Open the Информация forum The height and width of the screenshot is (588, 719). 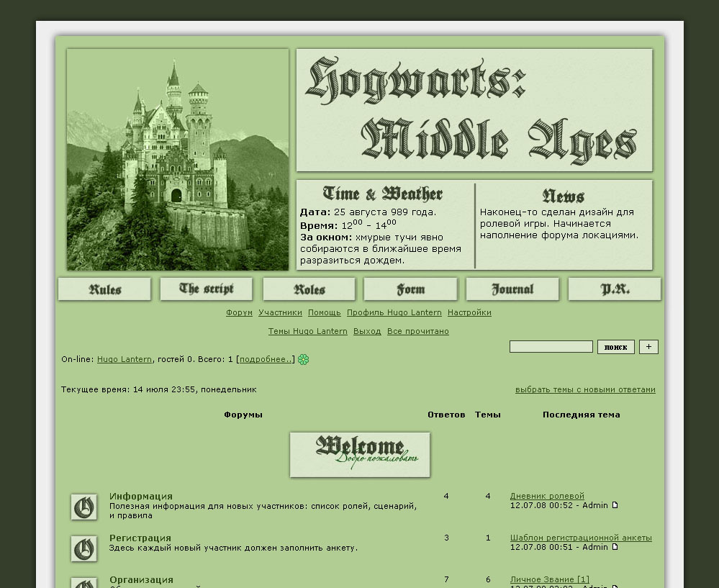tap(141, 497)
